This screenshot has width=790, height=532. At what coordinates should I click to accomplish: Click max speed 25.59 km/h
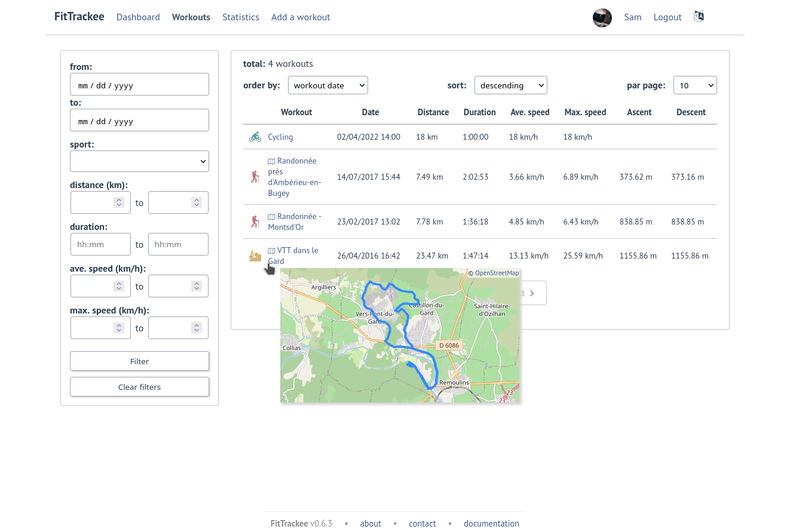click(583, 256)
